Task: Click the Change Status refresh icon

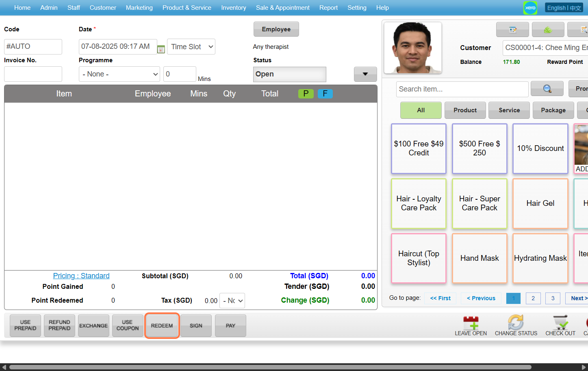Action: (x=516, y=323)
